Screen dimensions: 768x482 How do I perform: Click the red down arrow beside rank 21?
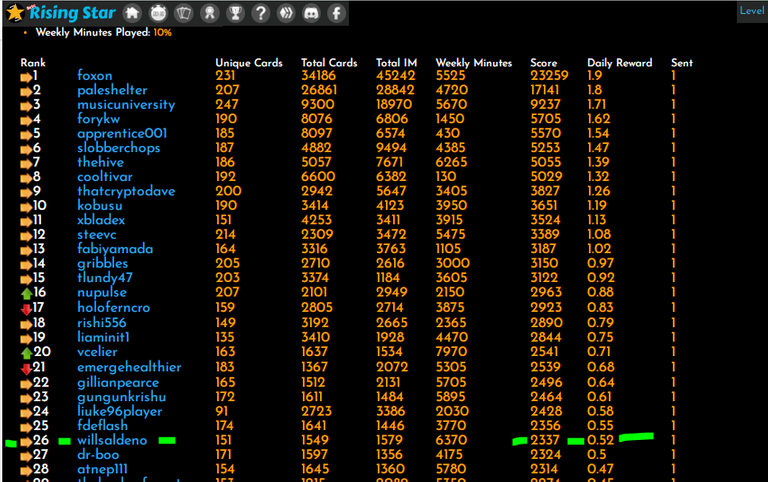point(26,368)
